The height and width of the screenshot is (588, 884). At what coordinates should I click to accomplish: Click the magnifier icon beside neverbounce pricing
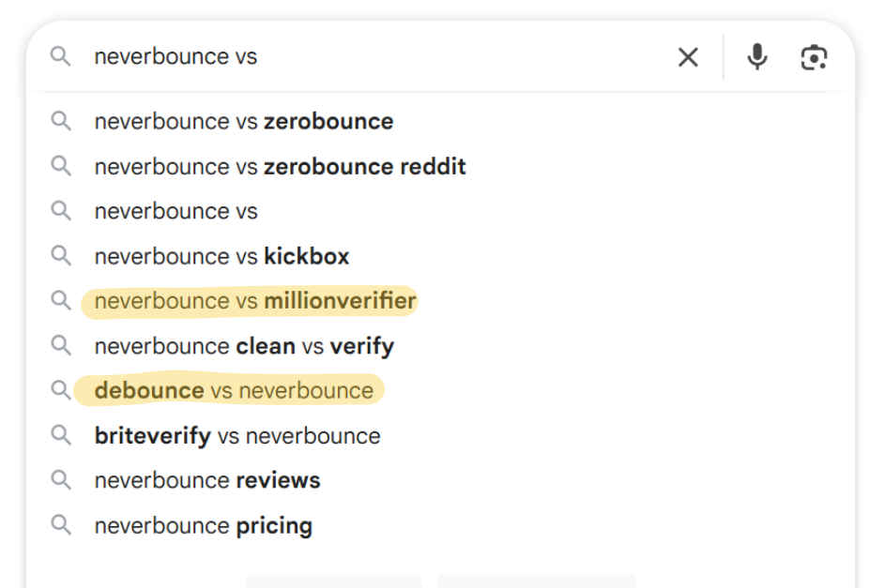tap(61, 525)
